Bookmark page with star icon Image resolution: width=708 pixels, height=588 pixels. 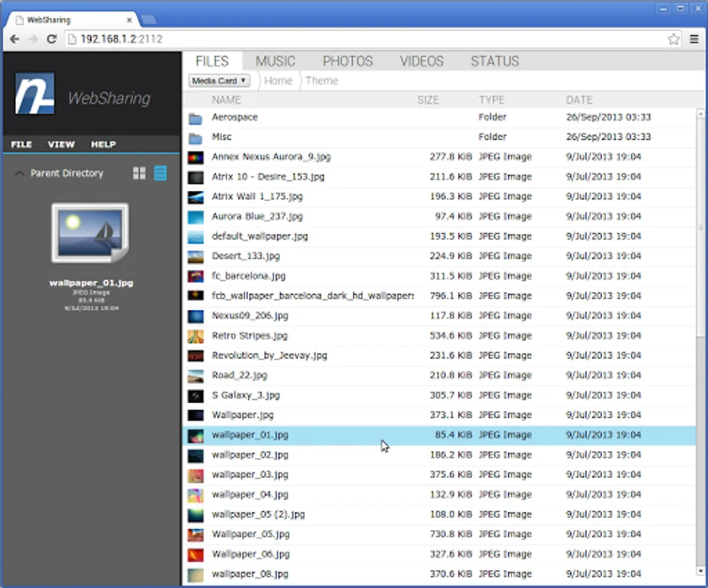tap(673, 39)
